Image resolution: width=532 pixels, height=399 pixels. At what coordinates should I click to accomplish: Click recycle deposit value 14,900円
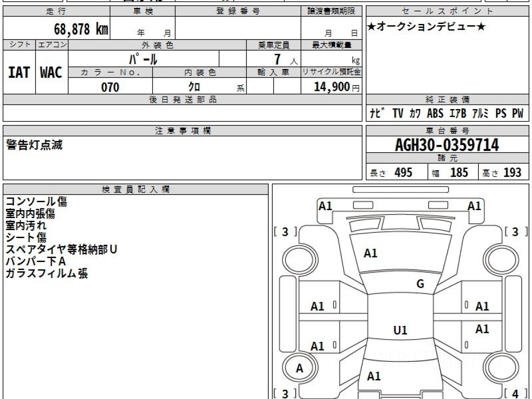(336, 87)
